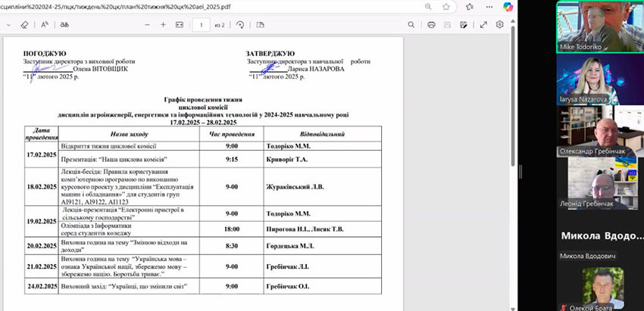Rotate the PDF page
The image size is (644, 311).
pyautogui.click(x=240, y=24)
